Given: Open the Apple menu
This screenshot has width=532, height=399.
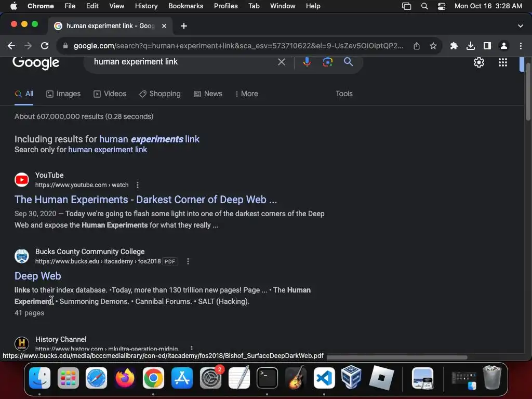Looking at the screenshot, I should click(14, 6).
